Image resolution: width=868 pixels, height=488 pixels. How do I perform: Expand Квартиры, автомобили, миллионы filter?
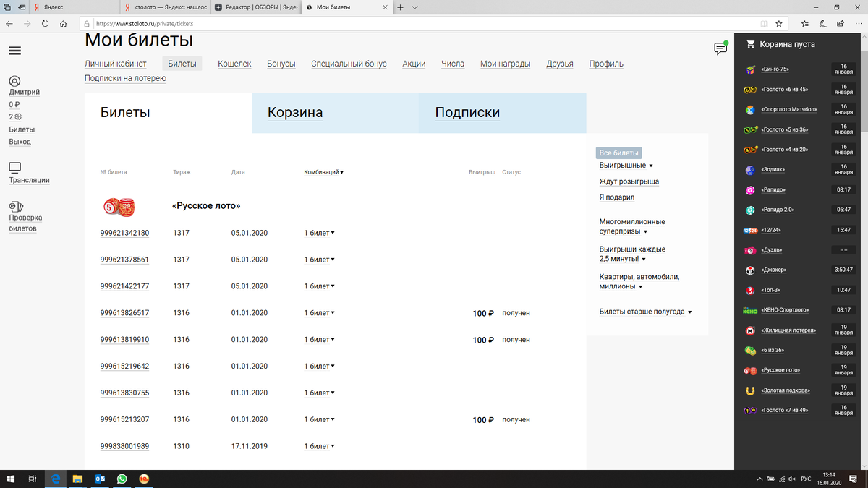[639, 281]
